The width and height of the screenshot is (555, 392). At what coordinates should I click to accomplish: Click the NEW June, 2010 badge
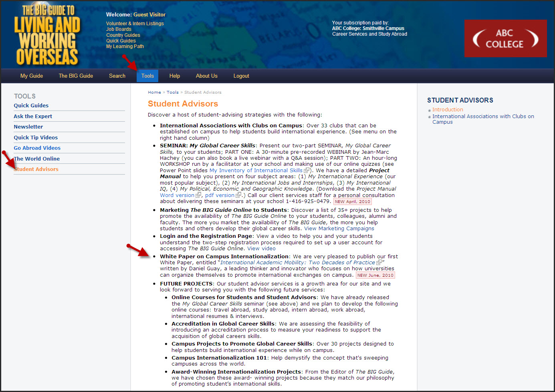(375, 275)
